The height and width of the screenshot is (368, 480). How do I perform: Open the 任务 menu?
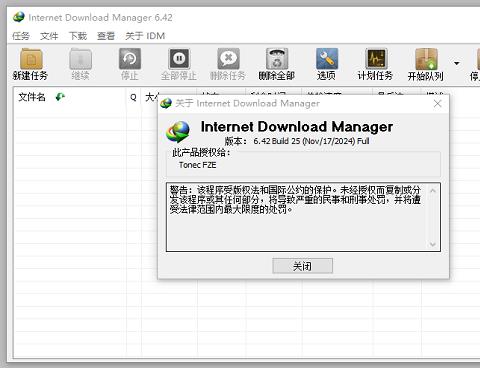pos(21,36)
